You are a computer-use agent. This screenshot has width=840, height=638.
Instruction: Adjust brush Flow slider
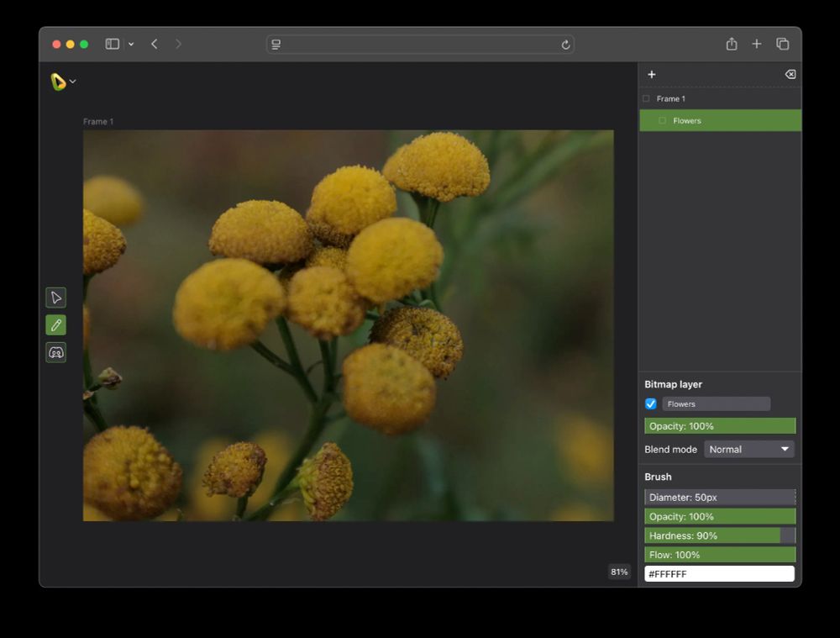coord(720,555)
